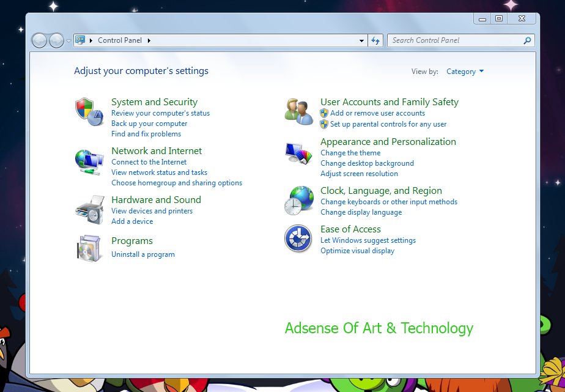
Task: Open the Network and Internet globe icon
Action: coord(89,162)
